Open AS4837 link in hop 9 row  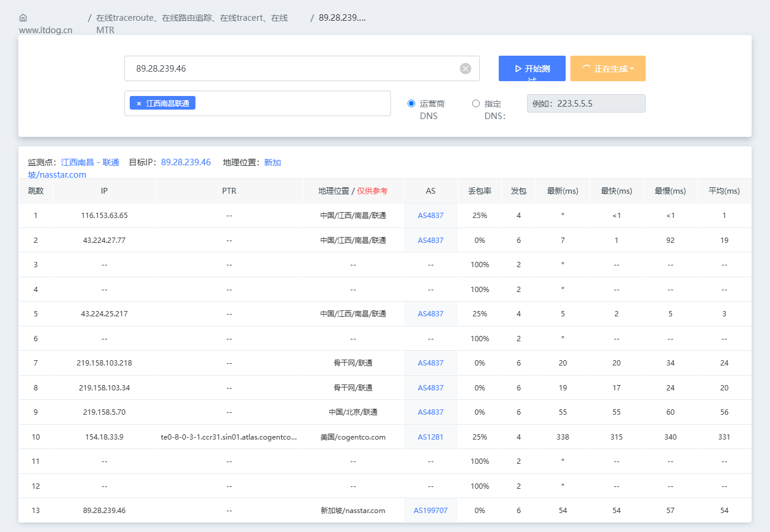(431, 412)
